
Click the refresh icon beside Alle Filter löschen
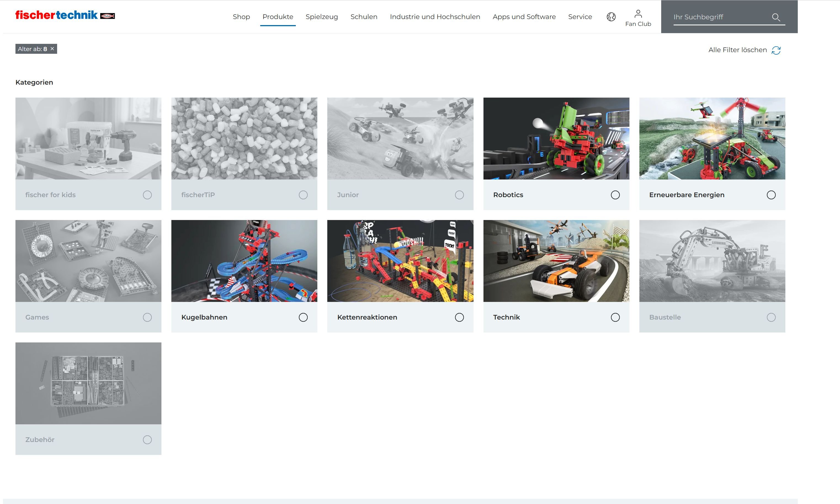pyautogui.click(x=776, y=50)
